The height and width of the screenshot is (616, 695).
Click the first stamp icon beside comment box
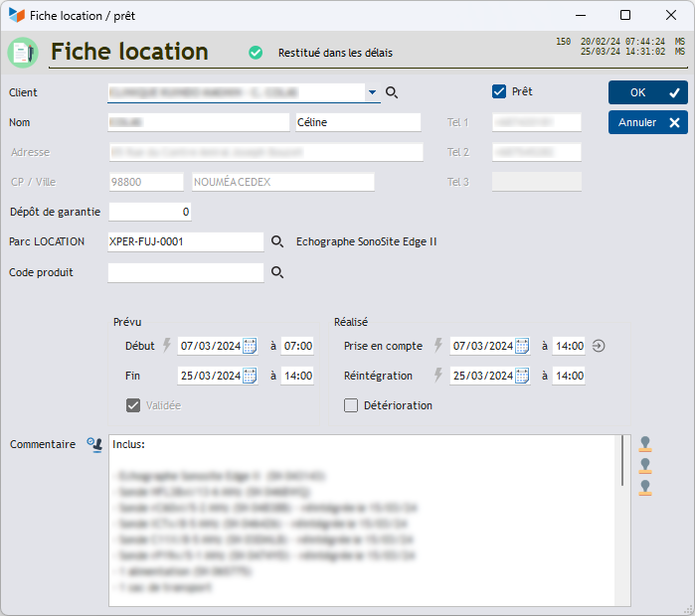point(645,444)
